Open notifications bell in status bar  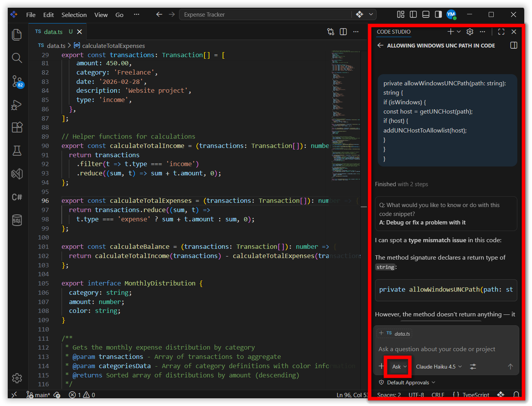click(516, 394)
